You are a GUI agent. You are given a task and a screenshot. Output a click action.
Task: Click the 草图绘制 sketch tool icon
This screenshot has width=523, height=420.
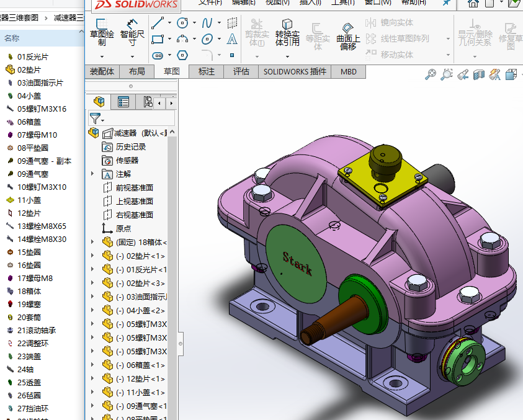101,26
